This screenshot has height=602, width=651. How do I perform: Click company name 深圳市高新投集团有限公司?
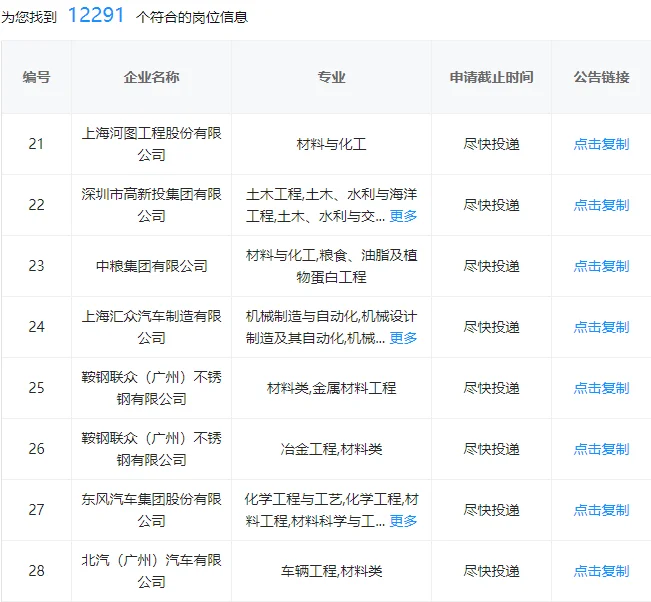[151, 205]
